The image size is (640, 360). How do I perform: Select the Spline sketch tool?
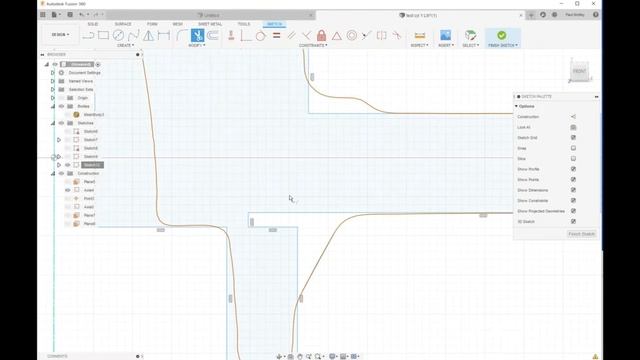(133, 36)
